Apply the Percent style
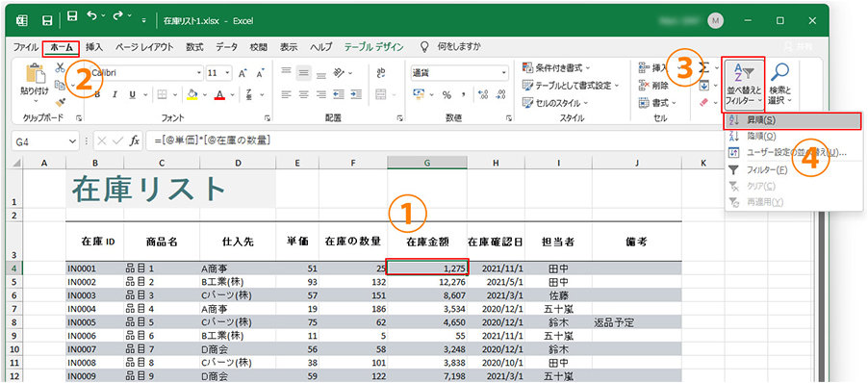868x383 pixels. [x=447, y=94]
